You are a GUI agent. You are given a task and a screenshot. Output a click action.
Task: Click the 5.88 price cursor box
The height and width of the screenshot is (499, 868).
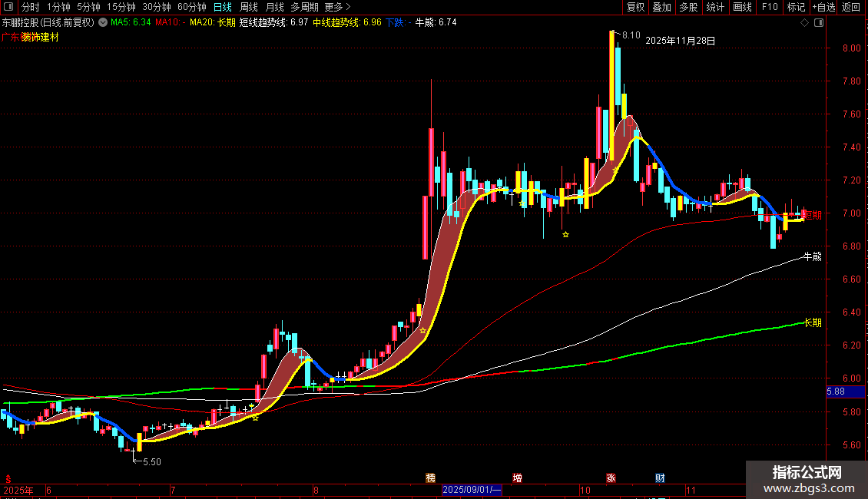[845, 392]
